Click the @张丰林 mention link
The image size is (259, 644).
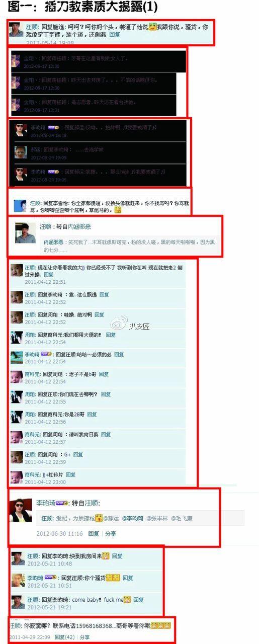coord(157,518)
